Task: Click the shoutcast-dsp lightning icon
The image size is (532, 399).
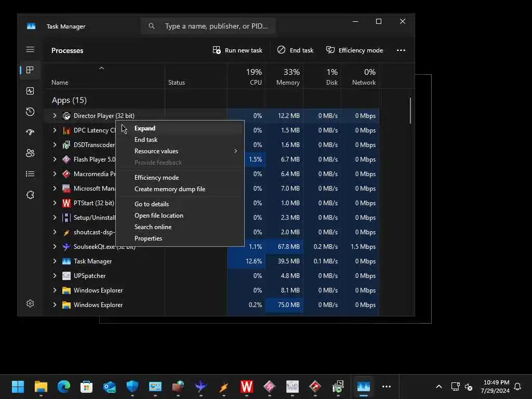Action: 66,232
